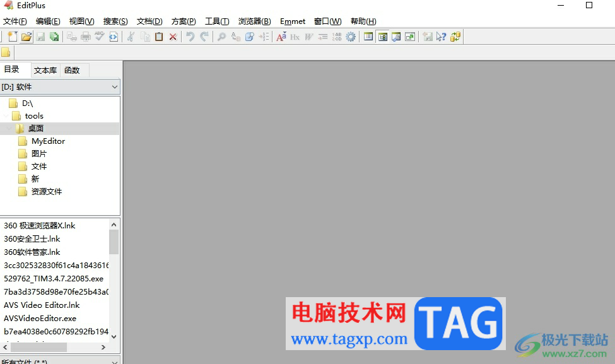Open the [D:] 软件 drive dropdown
Screen dimensions: 615x364
60,86
